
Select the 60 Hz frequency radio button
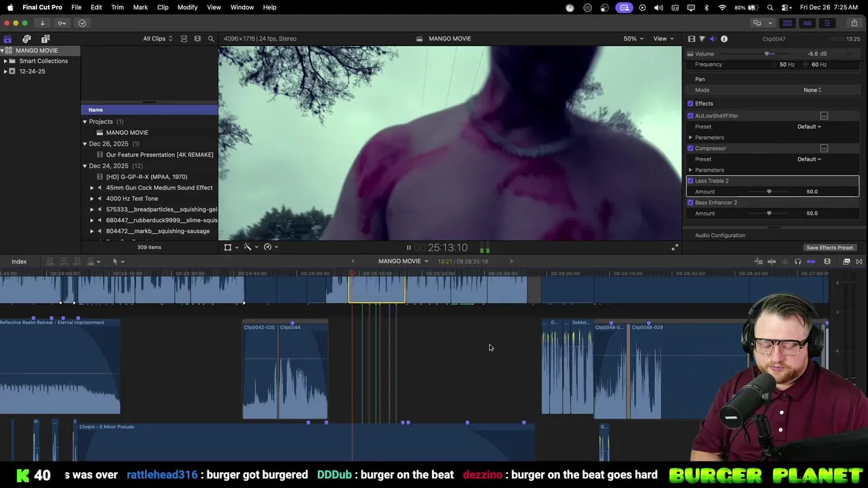pyautogui.click(x=806, y=64)
